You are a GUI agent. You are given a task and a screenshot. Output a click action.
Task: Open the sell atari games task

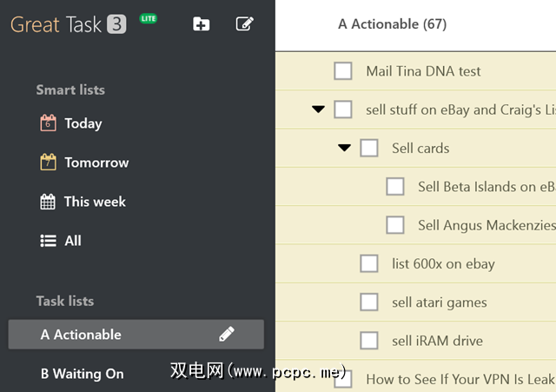pos(439,302)
